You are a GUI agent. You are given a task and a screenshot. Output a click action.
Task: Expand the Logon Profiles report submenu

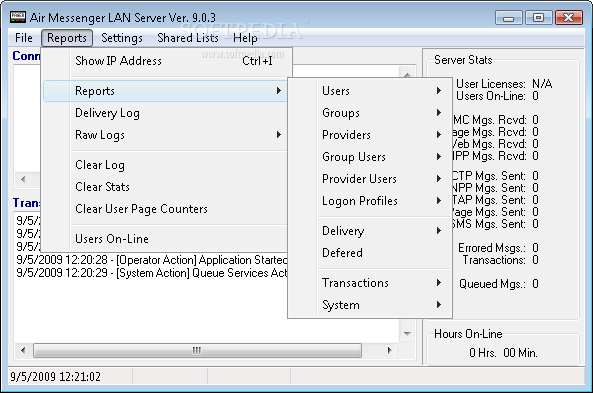click(x=370, y=200)
